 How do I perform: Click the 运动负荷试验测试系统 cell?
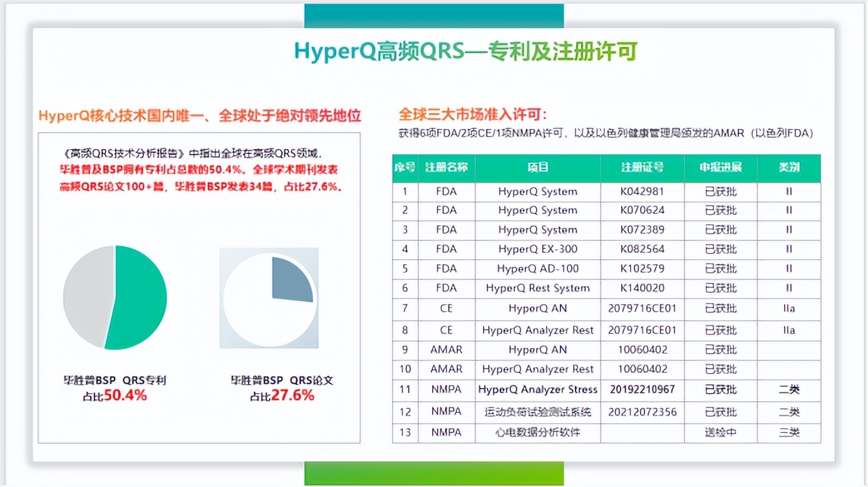click(537, 412)
